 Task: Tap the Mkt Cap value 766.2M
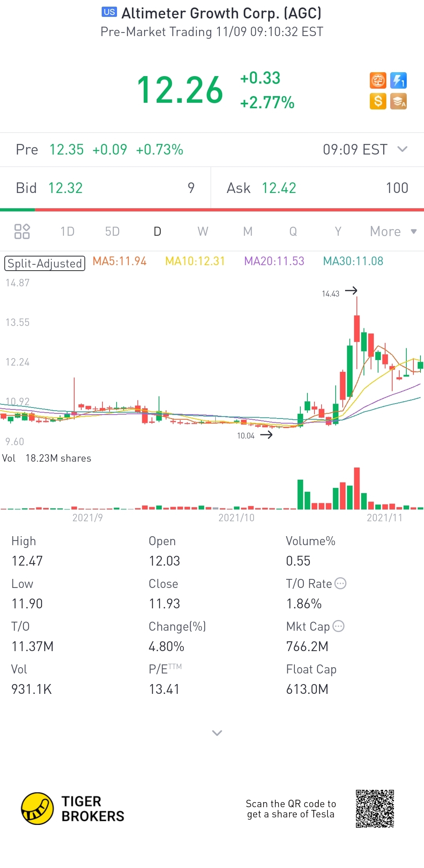click(x=307, y=646)
